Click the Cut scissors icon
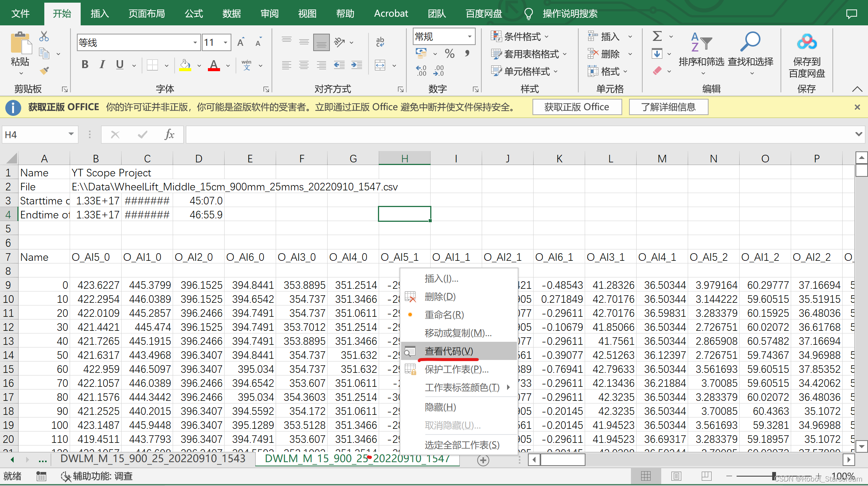Viewport: 868px width, 486px height. tap(44, 36)
